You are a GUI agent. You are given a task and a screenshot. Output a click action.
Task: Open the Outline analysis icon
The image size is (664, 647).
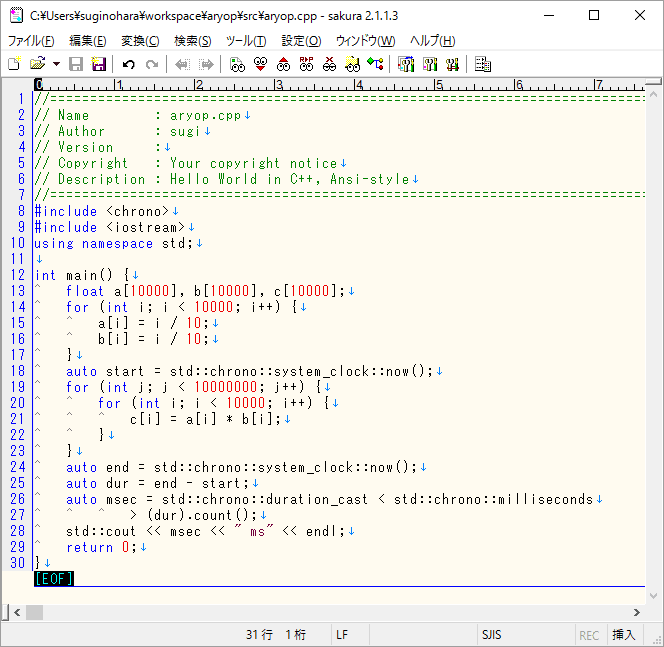point(375,64)
